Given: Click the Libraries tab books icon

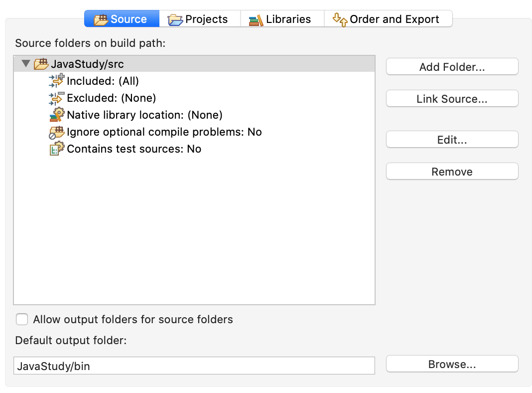Looking at the screenshot, I should pyautogui.click(x=256, y=20).
